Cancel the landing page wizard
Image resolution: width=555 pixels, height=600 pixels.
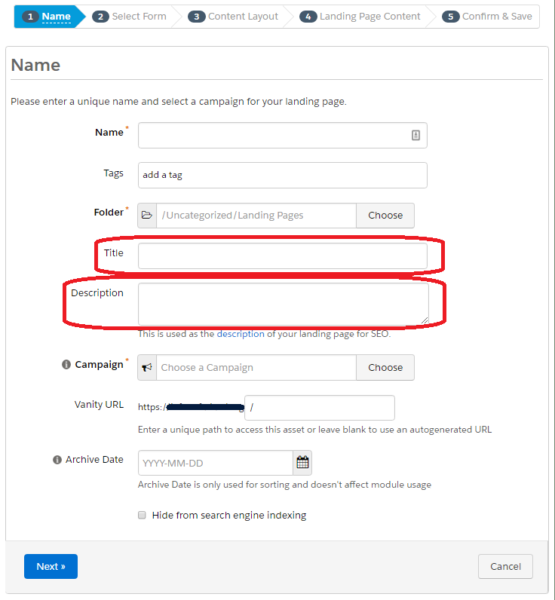point(505,566)
